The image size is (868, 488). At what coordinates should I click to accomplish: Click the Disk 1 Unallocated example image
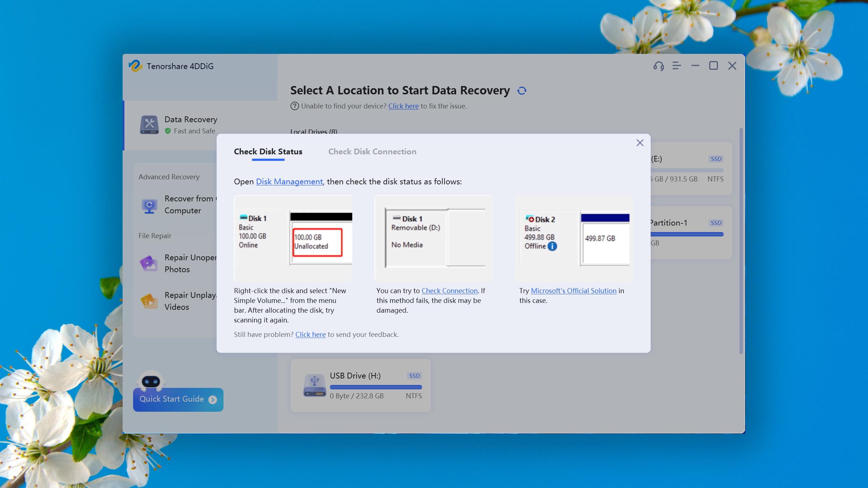point(293,239)
